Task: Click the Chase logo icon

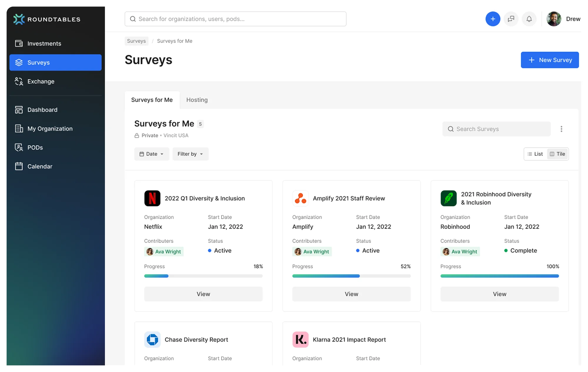Action: coord(152,339)
